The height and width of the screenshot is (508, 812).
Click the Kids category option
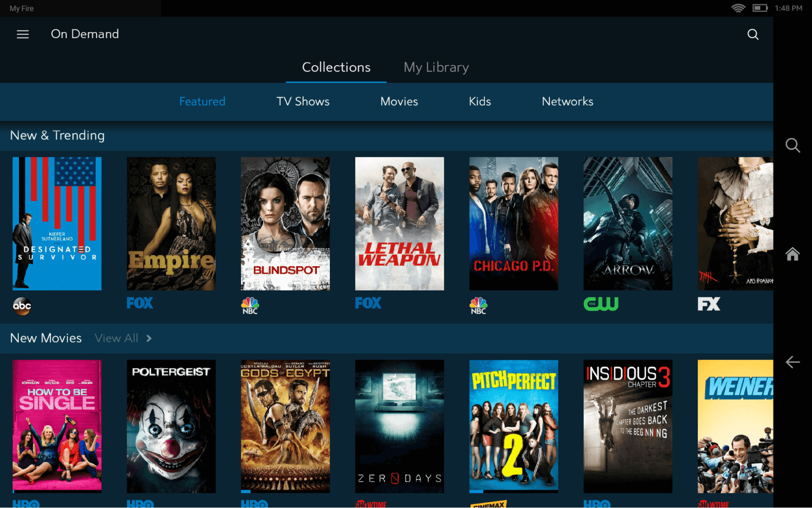[x=480, y=101]
